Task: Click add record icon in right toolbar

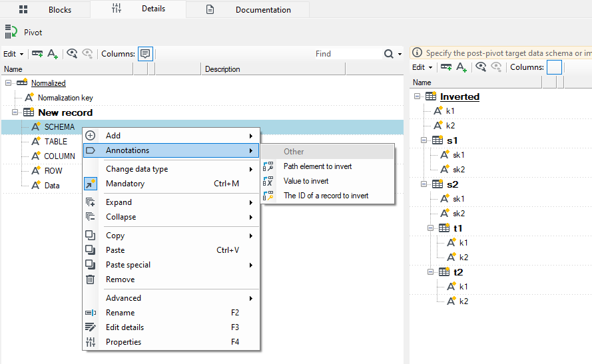Action: (446, 67)
